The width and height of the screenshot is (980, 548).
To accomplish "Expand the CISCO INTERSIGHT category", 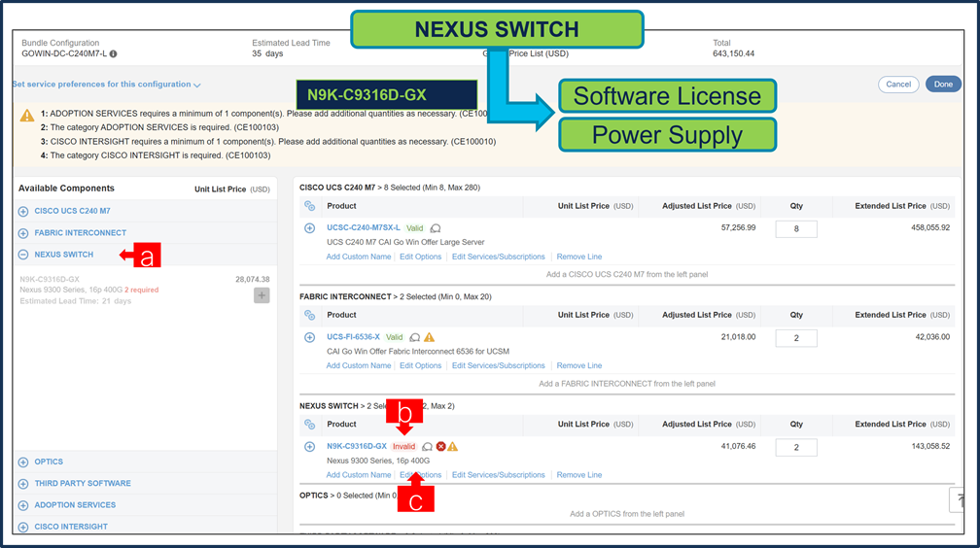I will coord(23,527).
